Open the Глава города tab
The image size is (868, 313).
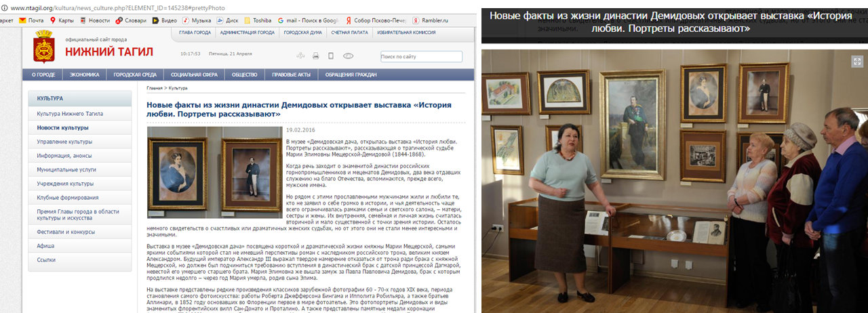195,33
